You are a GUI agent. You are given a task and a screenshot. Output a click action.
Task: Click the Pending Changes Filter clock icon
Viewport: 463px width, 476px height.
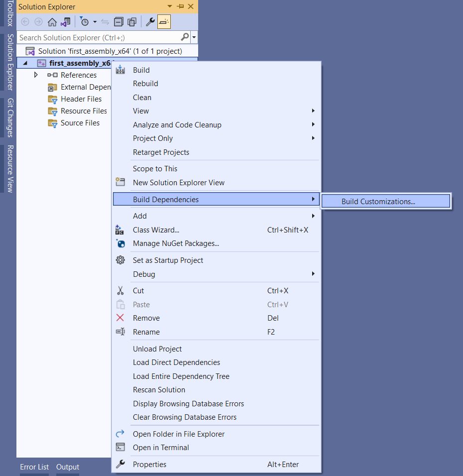[85, 22]
